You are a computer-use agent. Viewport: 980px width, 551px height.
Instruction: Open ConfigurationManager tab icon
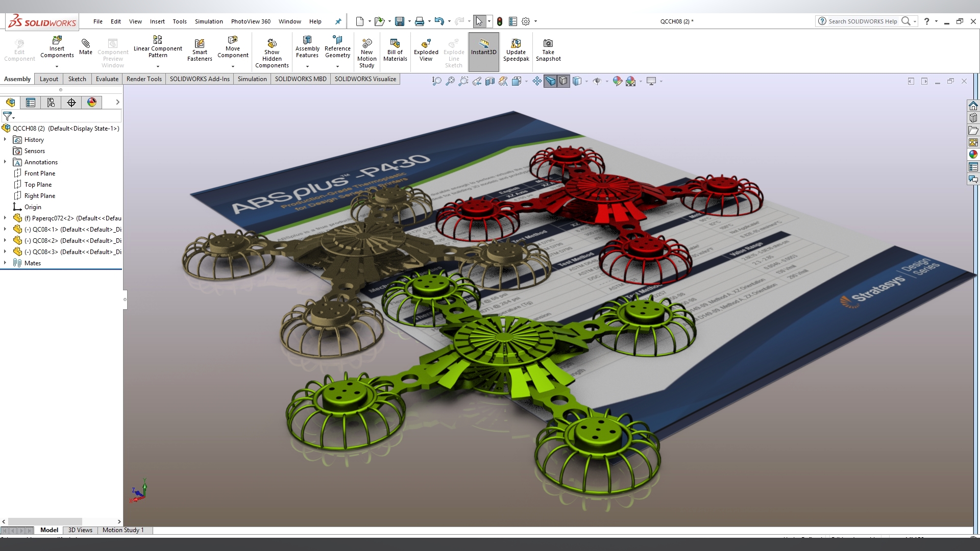51,103
